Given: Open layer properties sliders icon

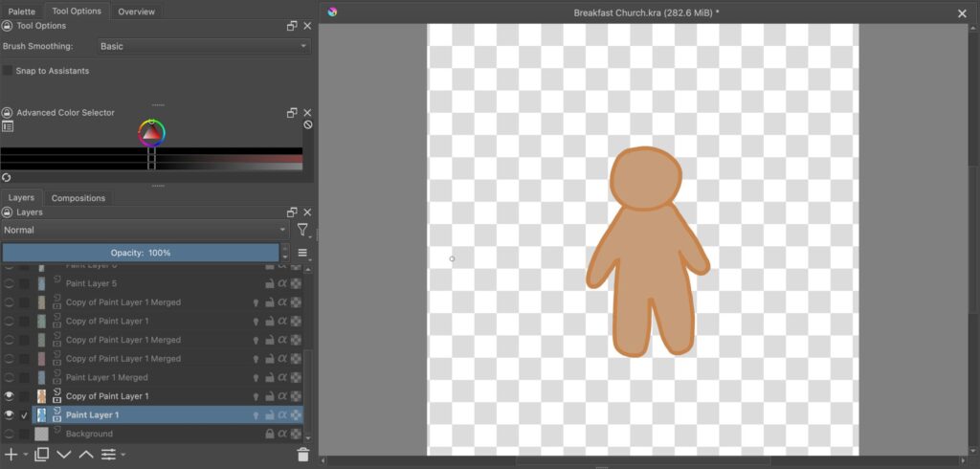Looking at the screenshot, I should point(109,455).
